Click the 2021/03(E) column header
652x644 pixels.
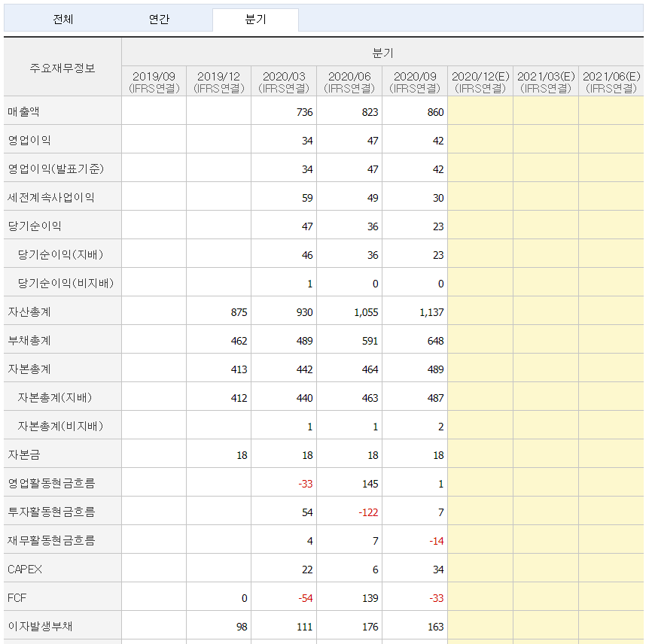(x=546, y=82)
